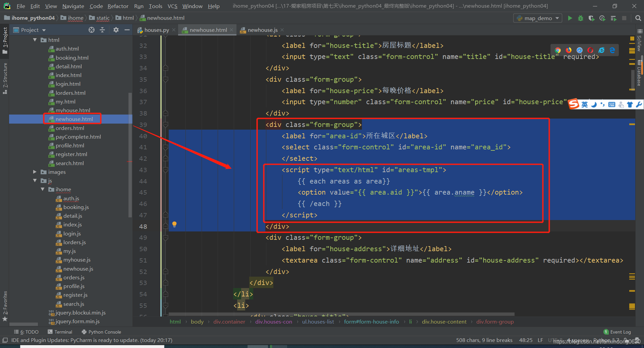
Task: Open the Sogou soft keyboard icon
Action: (x=612, y=105)
